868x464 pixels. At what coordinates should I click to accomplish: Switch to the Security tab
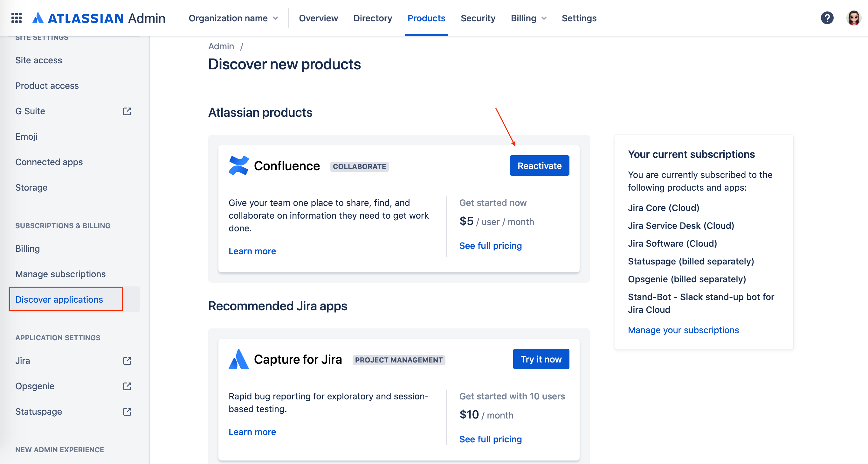coord(478,18)
